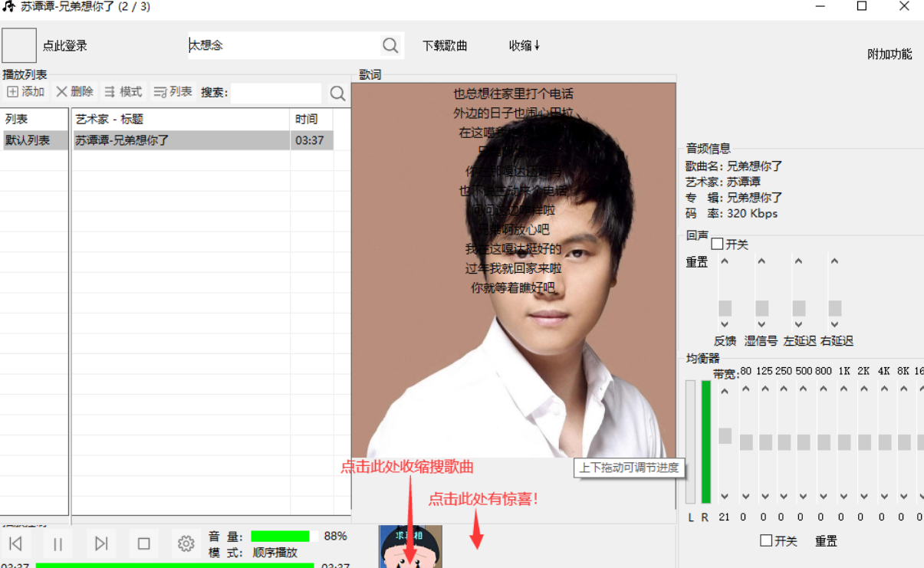
Task: Click the previous track button
Action: click(x=15, y=543)
